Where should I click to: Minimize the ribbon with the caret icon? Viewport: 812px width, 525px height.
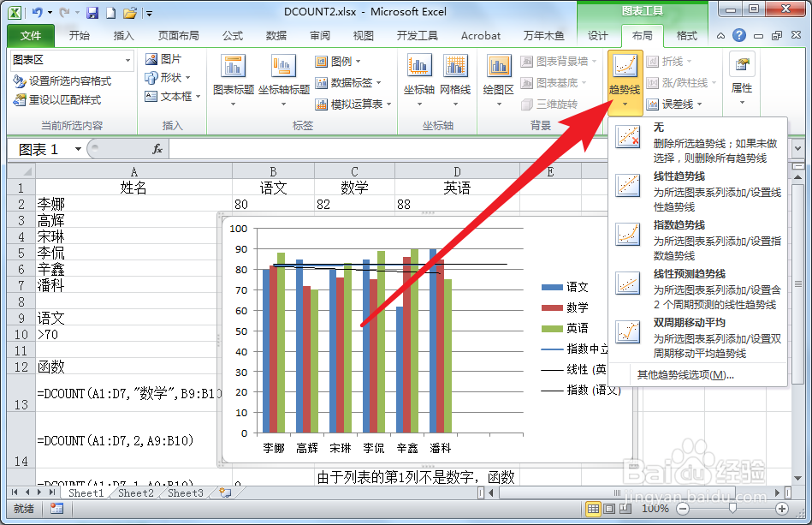720,36
